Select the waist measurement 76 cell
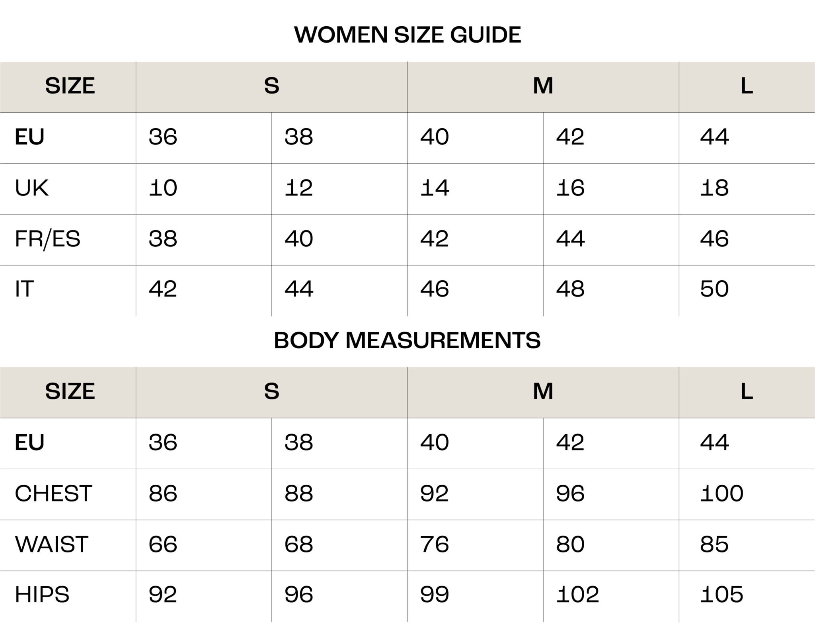 (x=435, y=544)
